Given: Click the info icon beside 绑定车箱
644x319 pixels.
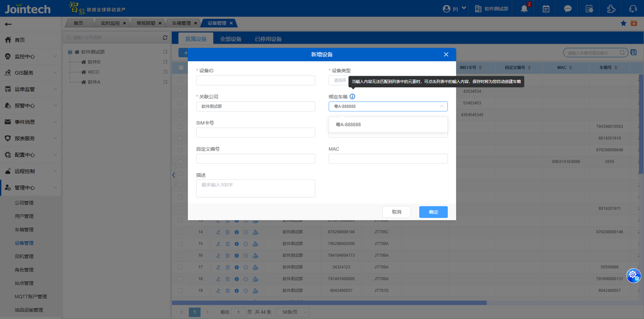Looking at the screenshot, I should coord(352,96).
